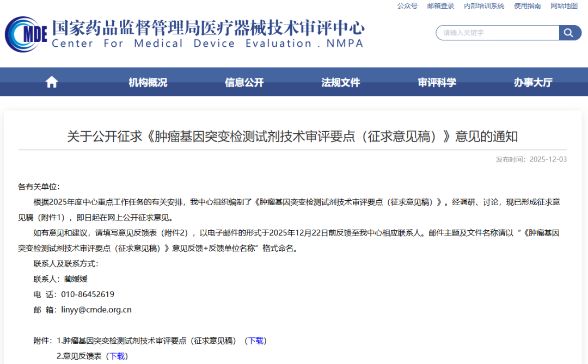Expand the 法规文件 navigation menu
This screenshot has width=588, height=364.
click(340, 82)
